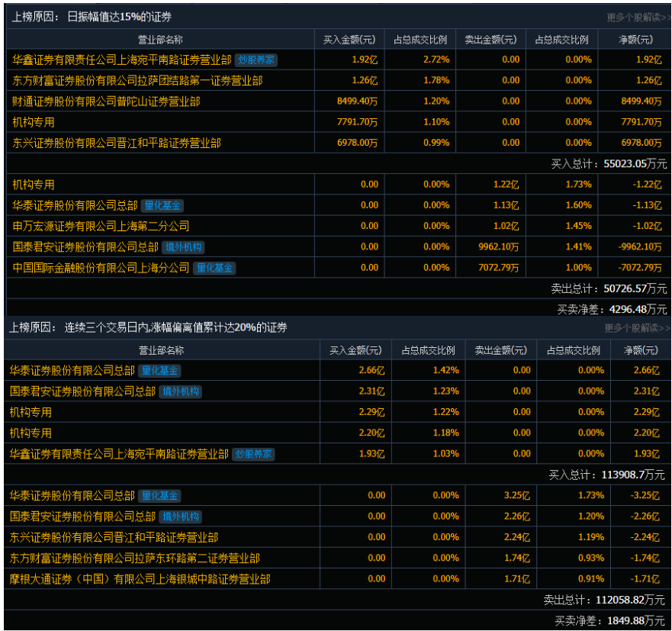The height and width of the screenshot is (631, 672).
Task: Select 东兴证券晋江和平路 in 6978.00万 buy row
Action: click(117, 143)
